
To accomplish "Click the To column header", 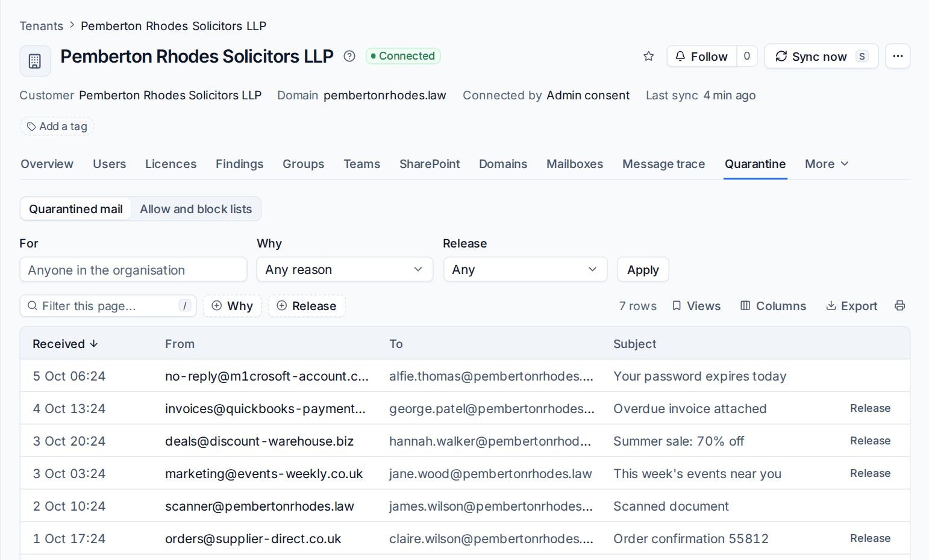I will coord(396,344).
